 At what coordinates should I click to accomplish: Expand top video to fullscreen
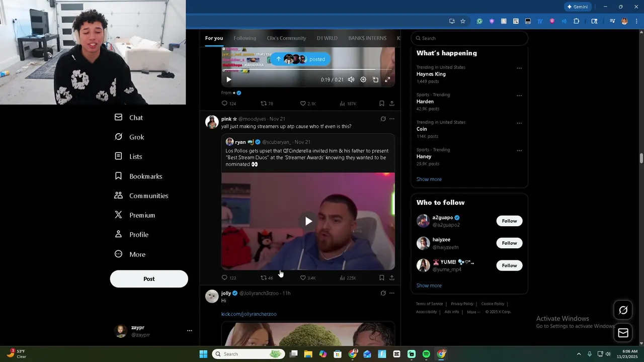[x=387, y=79]
